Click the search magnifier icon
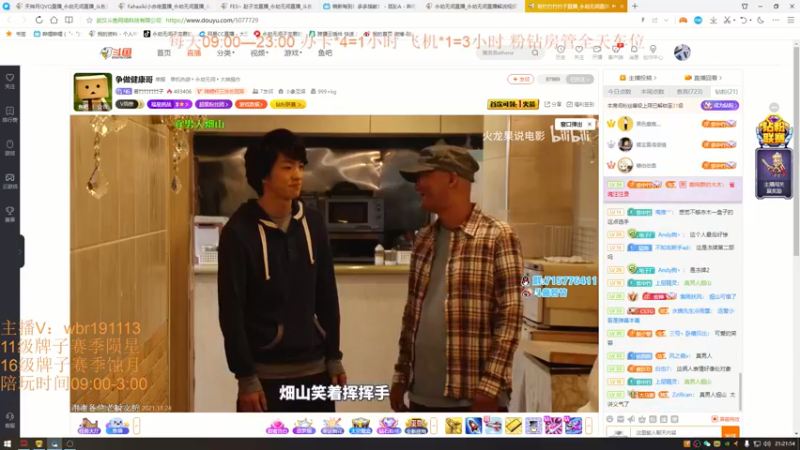 coord(535,53)
